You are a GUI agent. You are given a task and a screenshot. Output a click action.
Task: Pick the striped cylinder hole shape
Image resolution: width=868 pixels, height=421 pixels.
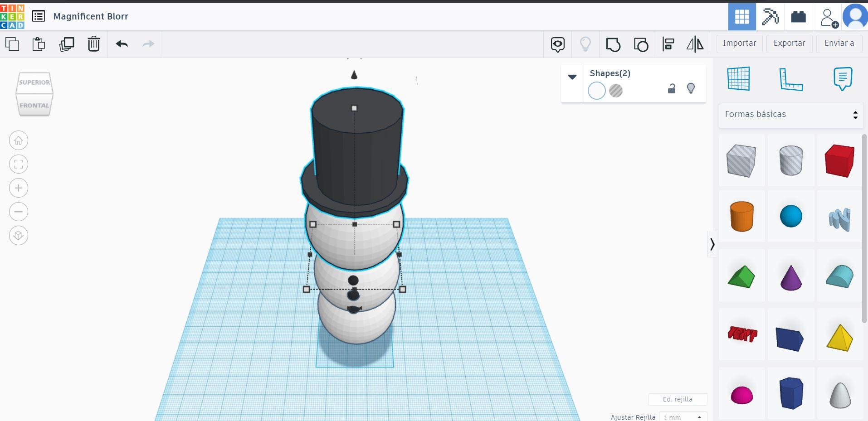pyautogui.click(x=790, y=160)
